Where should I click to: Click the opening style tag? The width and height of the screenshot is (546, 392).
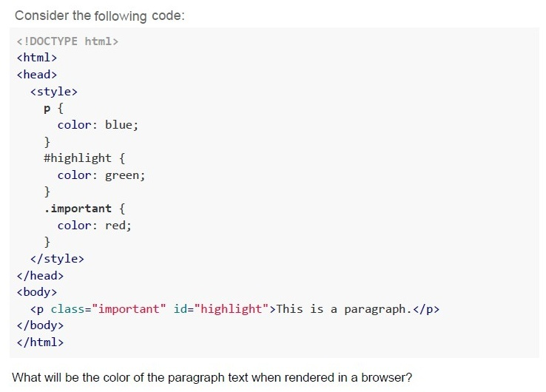[x=54, y=92]
